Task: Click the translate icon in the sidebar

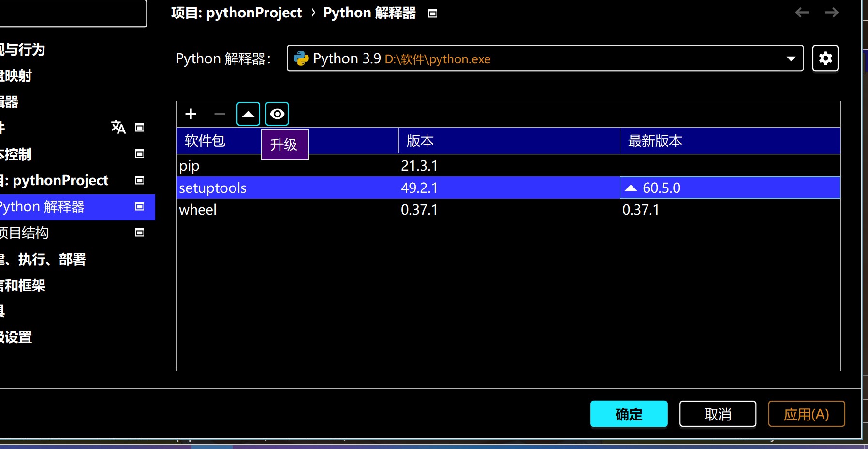Action: pos(118,128)
